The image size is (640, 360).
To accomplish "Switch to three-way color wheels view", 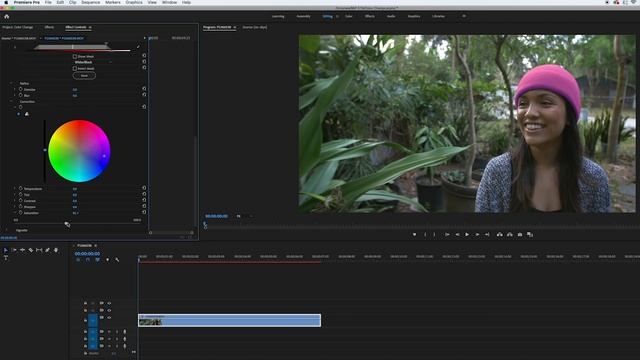I will tap(27, 114).
